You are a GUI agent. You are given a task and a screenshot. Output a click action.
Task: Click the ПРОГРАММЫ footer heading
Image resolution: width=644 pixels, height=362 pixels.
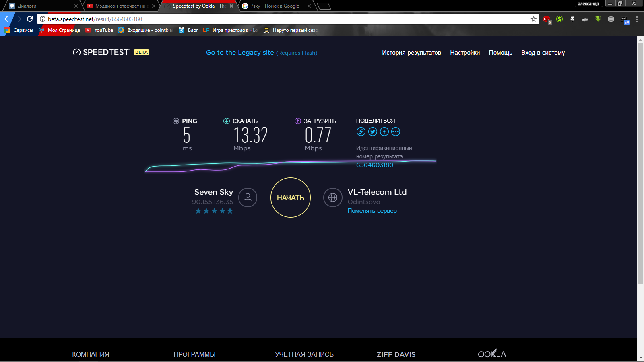click(194, 354)
